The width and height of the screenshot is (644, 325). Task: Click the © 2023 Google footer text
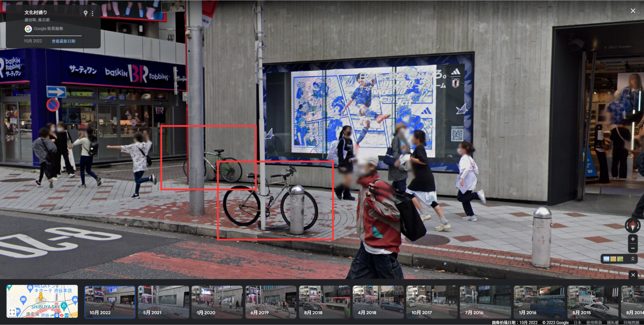point(555,322)
